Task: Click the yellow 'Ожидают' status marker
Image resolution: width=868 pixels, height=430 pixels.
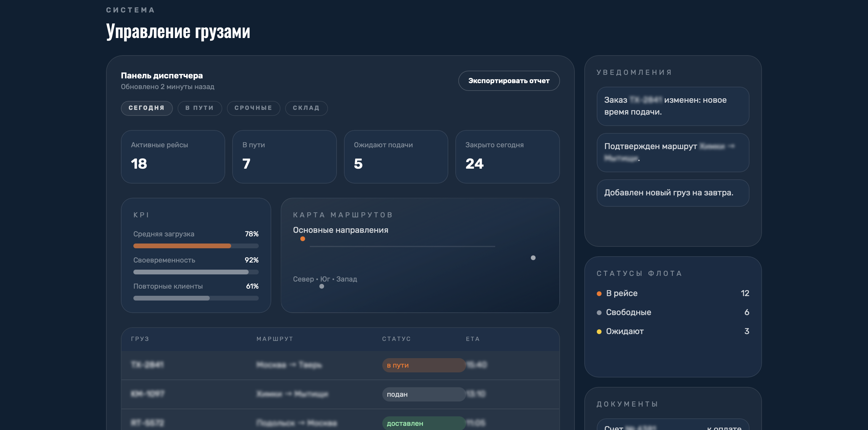Action: (599, 331)
